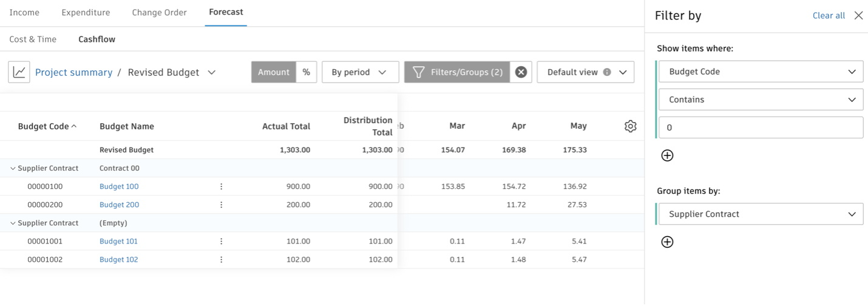
Task: Select the Forecast tab
Action: (x=226, y=12)
